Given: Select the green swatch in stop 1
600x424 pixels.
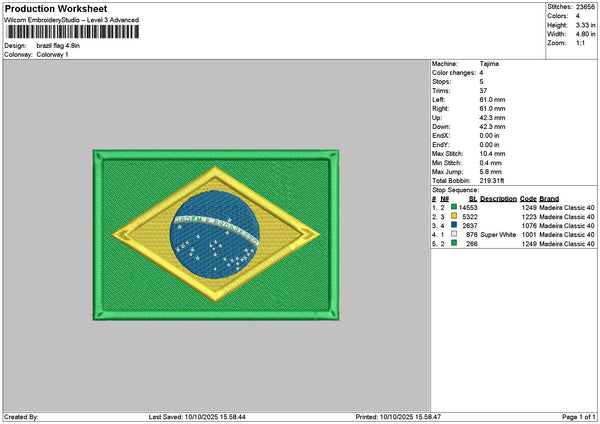Looking at the screenshot, I should pyautogui.click(x=454, y=207).
